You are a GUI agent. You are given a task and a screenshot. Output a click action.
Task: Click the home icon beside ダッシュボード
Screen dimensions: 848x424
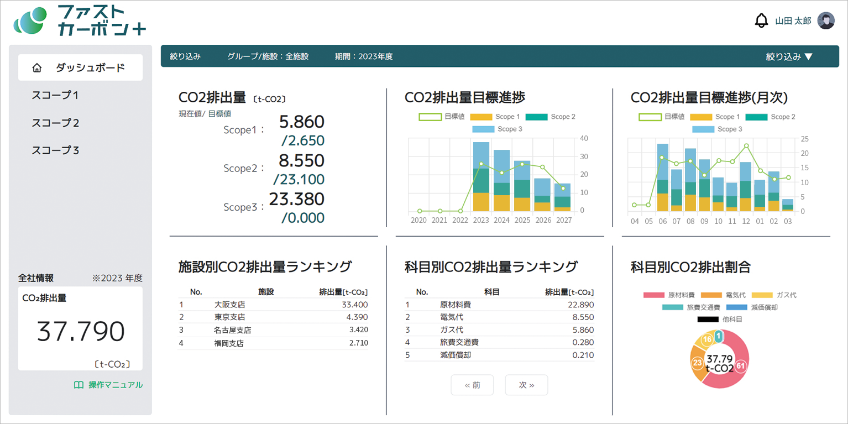37,68
